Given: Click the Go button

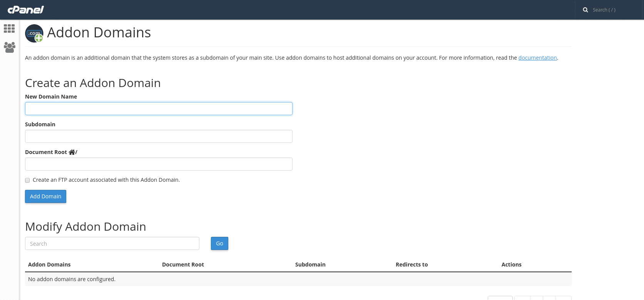Looking at the screenshot, I should click(219, 243).
